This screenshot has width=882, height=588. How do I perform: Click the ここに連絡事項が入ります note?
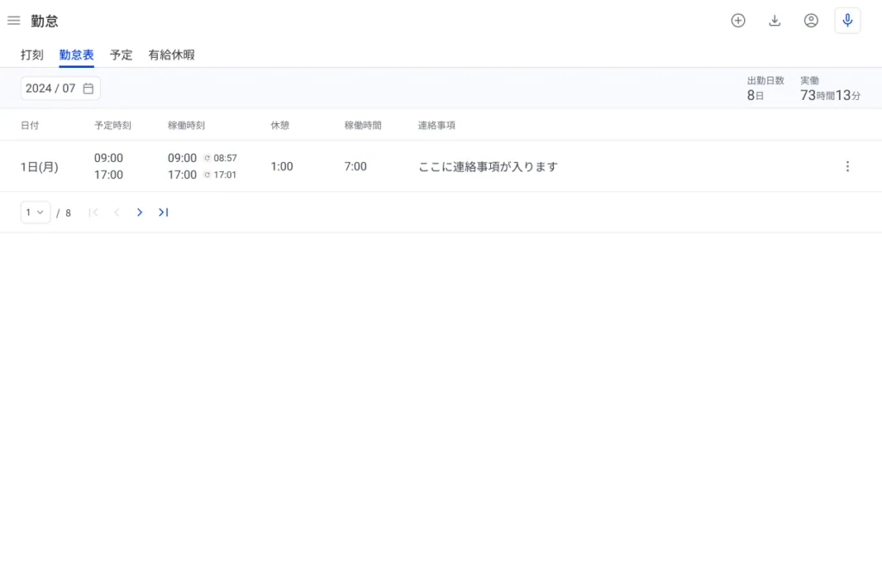488,167
